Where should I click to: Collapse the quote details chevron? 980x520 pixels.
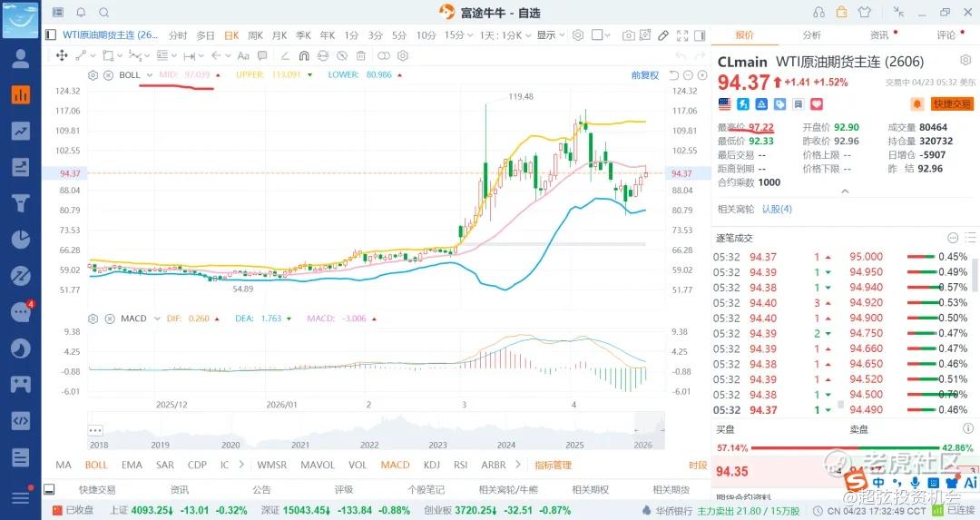[x=845, y=191]
